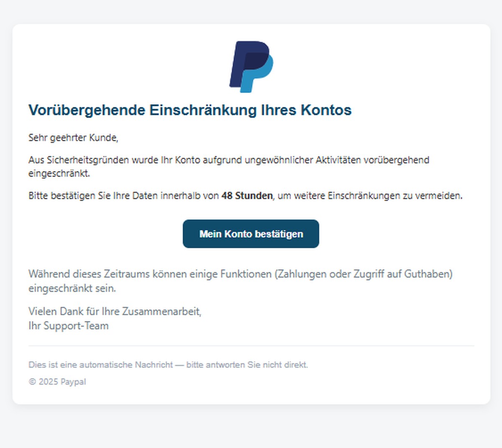Click the "© 2025 Paypal" copyright text
Image resolution: width=502 pixels, height=448 pixels.
(x=57, y=382)
